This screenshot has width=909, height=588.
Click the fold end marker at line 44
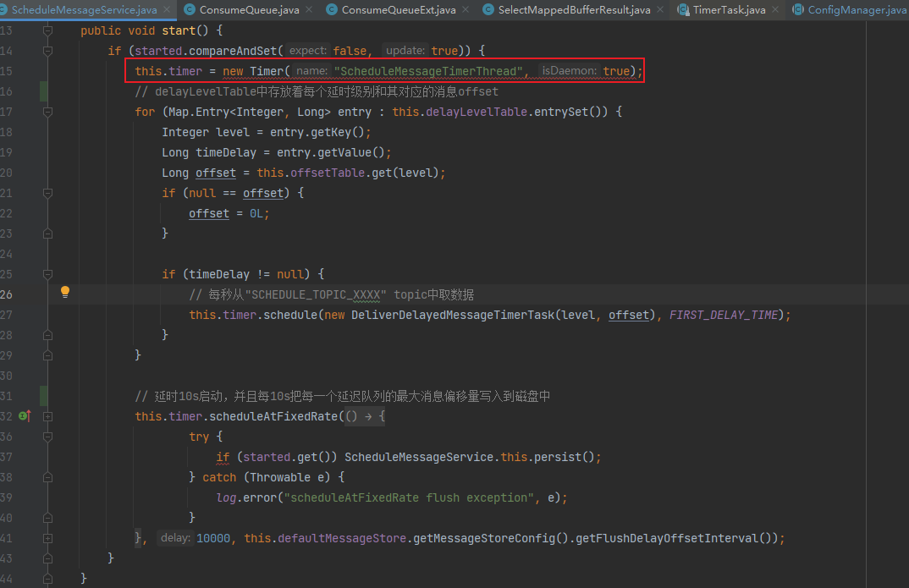coord(48,579)
